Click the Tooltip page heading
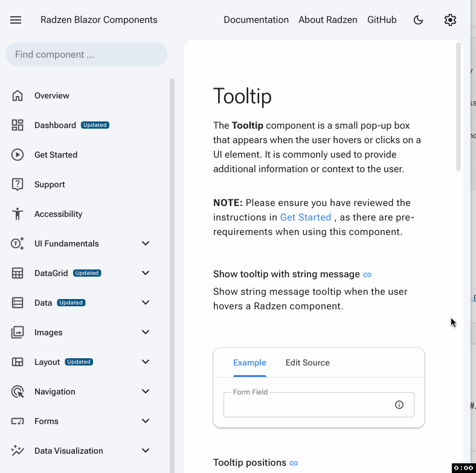476x473 pixels. point(242,96)
